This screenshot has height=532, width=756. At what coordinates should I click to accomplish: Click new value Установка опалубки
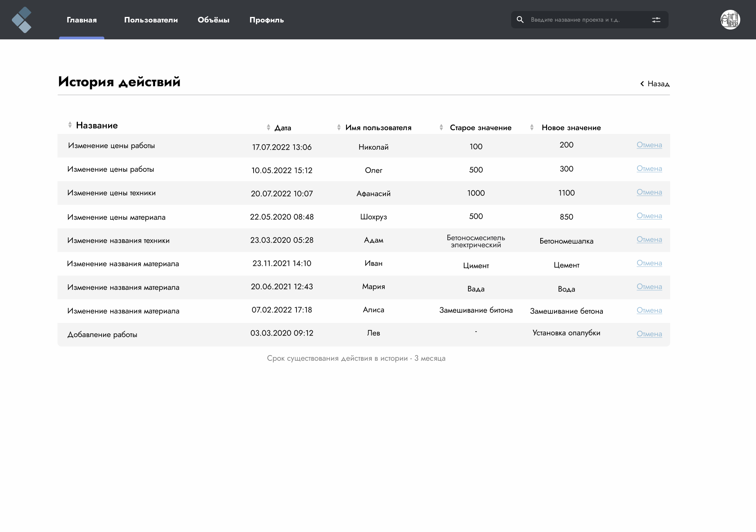click(x=567, y=333)
